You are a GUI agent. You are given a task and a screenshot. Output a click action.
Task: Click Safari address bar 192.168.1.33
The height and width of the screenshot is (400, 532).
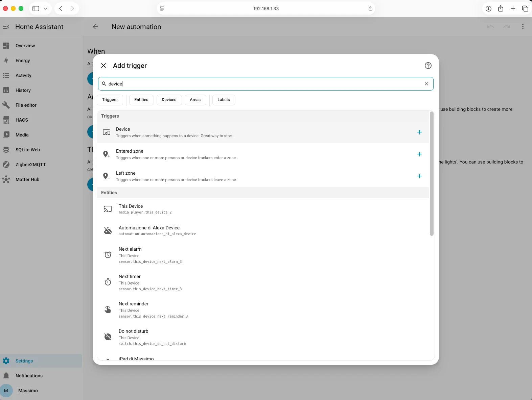266,8
